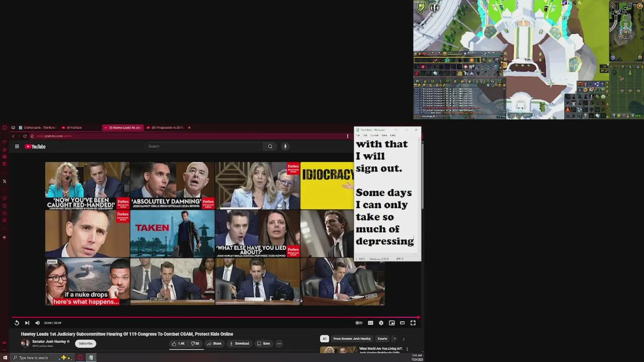Mute the video player volume
The image size is (644, 362).
(x=37, y=323)
